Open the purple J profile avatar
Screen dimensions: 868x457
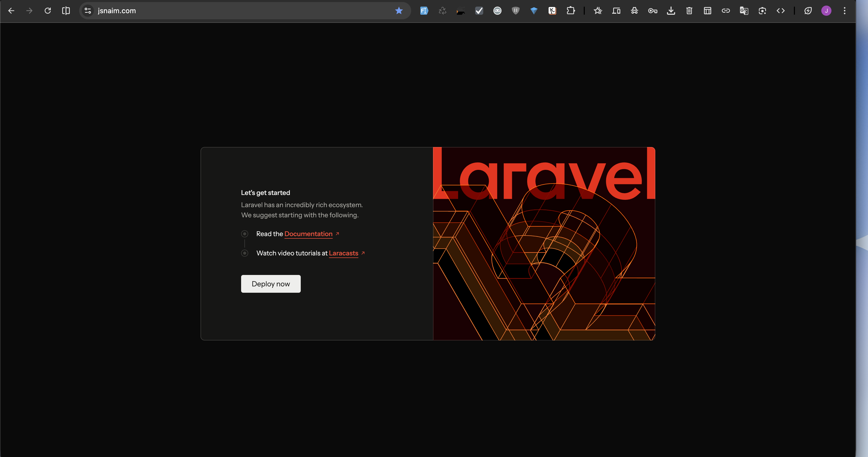coord(826,11)
